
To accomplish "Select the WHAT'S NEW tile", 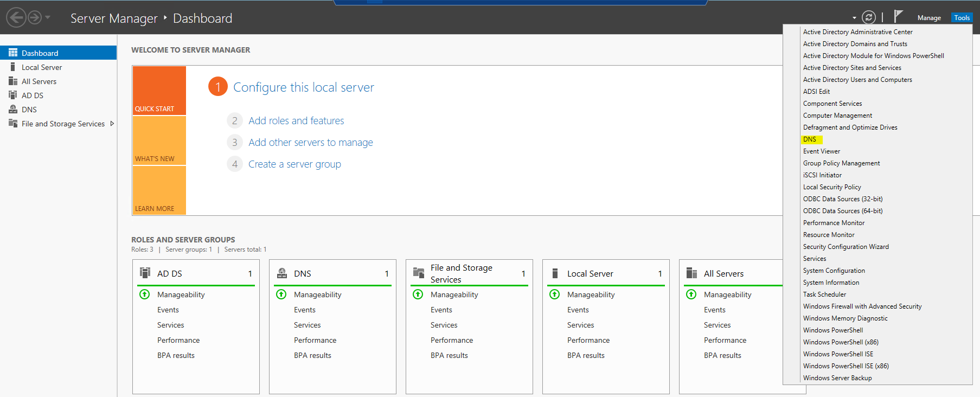I will 159,140.
